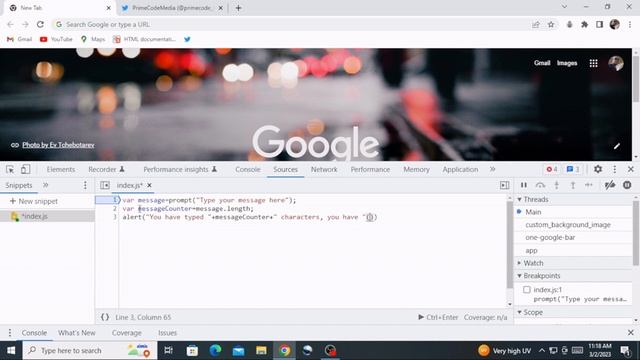Open the DevTools three-dot customize menu
Screen dimensions: 640x360
pyautogui.click(x=615, y=169)
